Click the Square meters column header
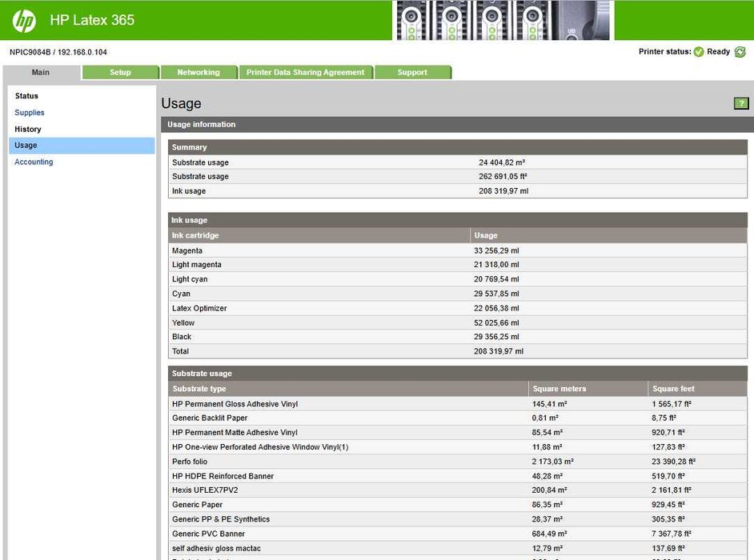The width and height of the screenshot is (754, 560). coord(588,389)
